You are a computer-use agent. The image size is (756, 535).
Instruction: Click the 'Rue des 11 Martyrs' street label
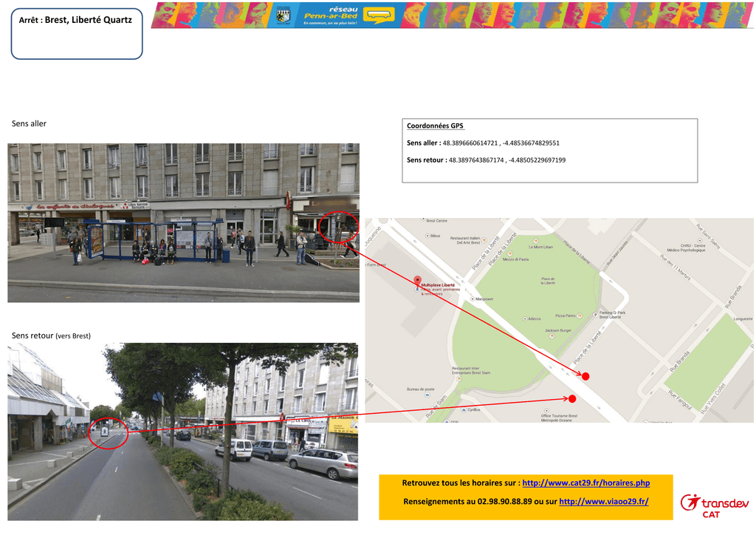[675, 266]
